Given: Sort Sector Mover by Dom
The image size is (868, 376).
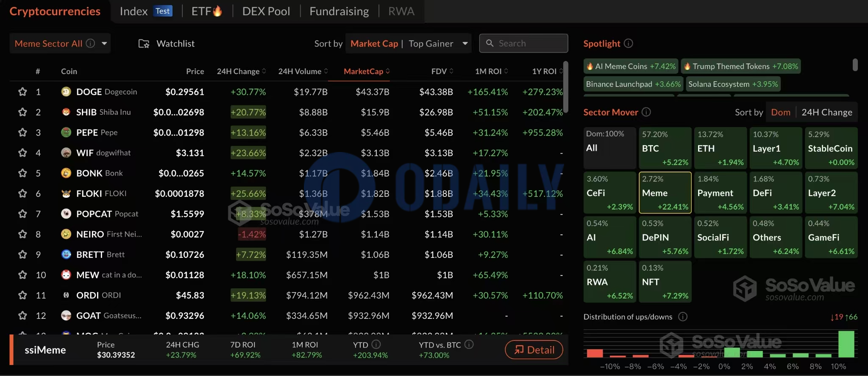Looking at the screenshot, I should pyautogui.click(x=781, y=112).
